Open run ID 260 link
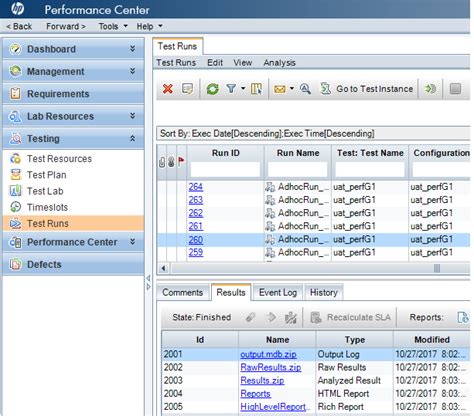This screenshot has height=416, width=474. 196,240
